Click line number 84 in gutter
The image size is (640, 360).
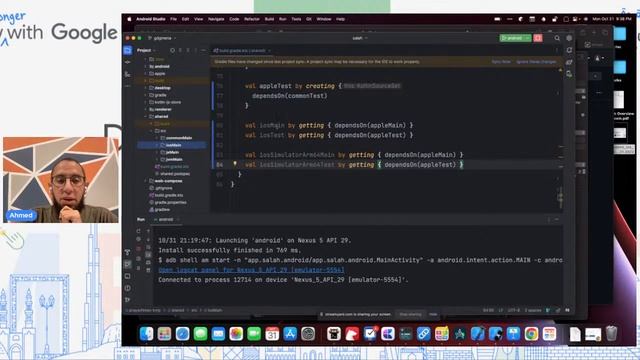220,164
